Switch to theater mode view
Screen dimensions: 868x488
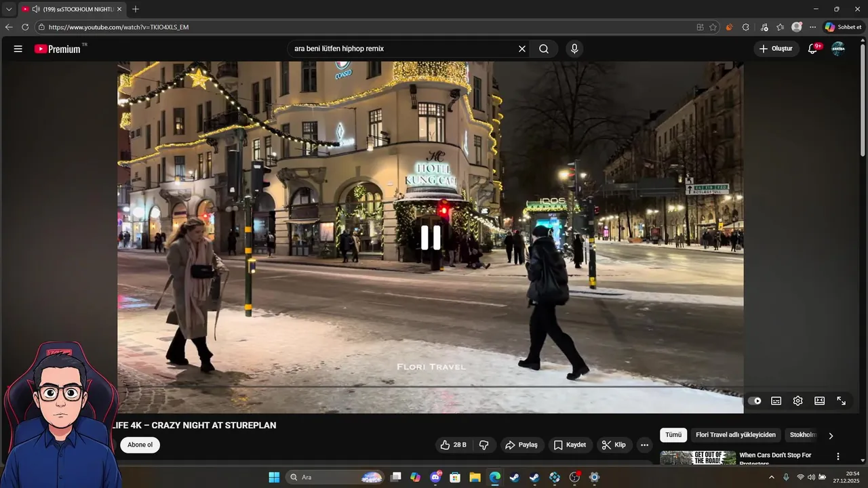click(820, 401)
